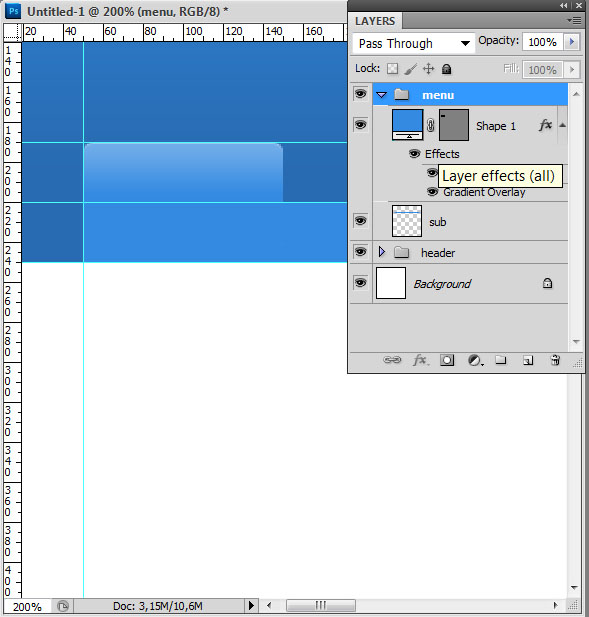This screenshot has height=617, width=589.
Task: Click the ruler origin corner box
Action: (x=13, y=32)
